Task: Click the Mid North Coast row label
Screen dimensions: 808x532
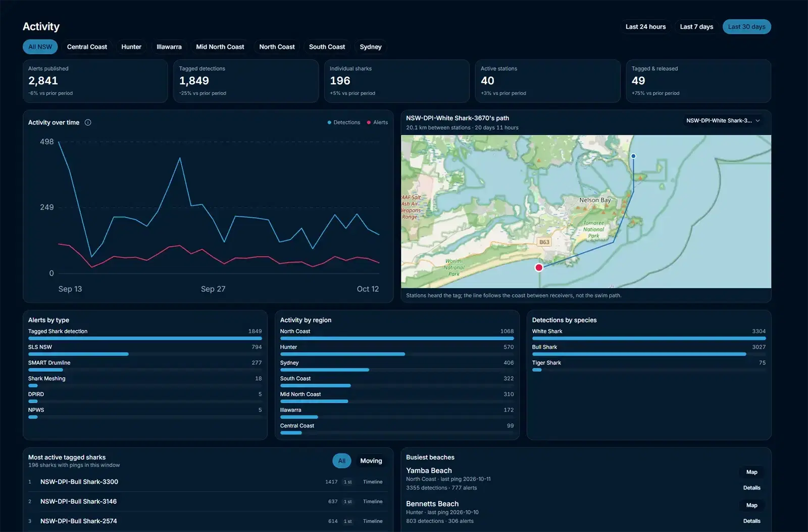Action: pyautogui.click(x=300, y=394)
